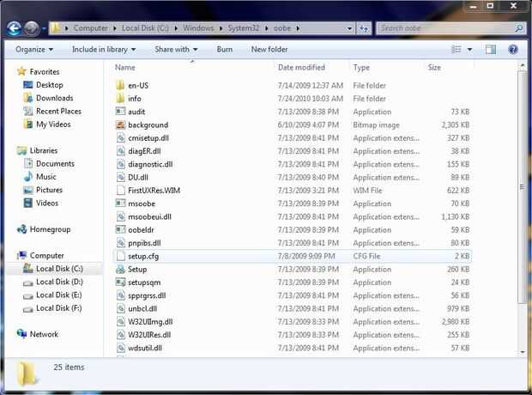Image resolution: width=532 pixels, height=395 pixels.
Task: Open the Music library
Action: 46,177
